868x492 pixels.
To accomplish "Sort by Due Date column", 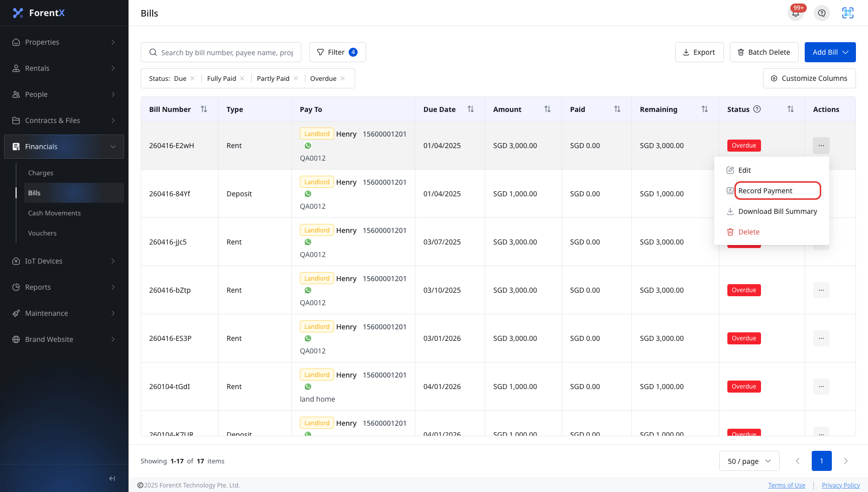I will (471, 109).
